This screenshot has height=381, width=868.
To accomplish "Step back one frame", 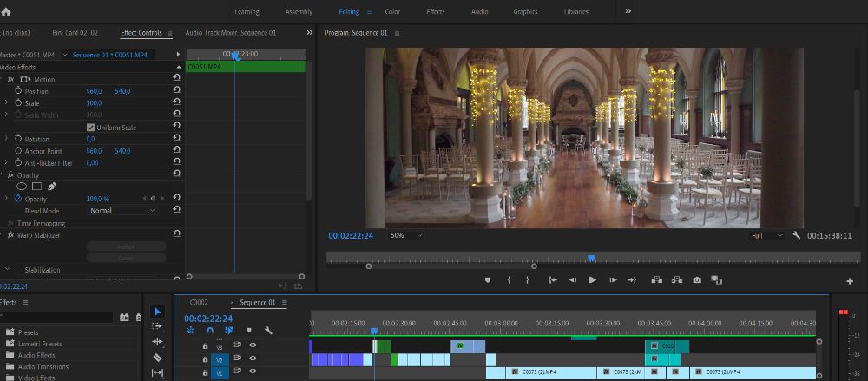I will click(573, 280).
